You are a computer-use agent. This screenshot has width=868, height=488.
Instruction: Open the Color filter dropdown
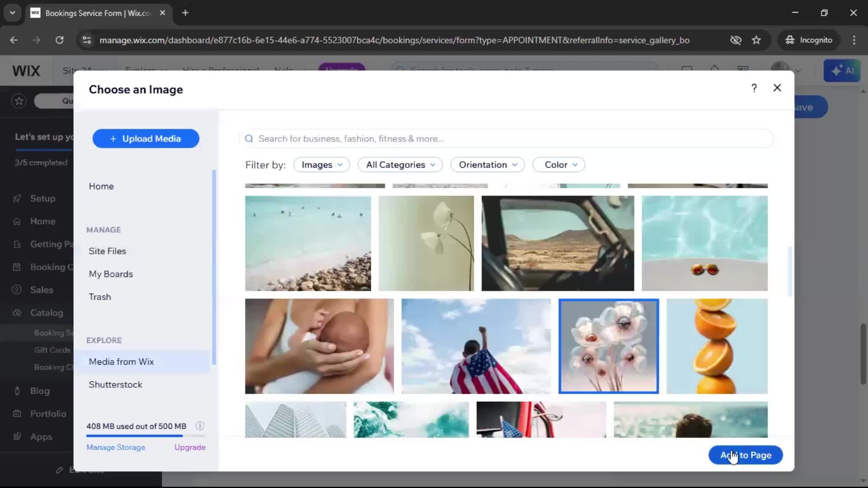(x=559, y=165)
